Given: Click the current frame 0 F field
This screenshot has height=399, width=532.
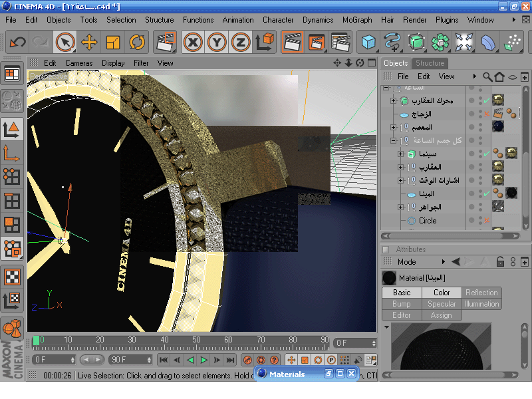Looking at the screenshot, I should 355,343.
